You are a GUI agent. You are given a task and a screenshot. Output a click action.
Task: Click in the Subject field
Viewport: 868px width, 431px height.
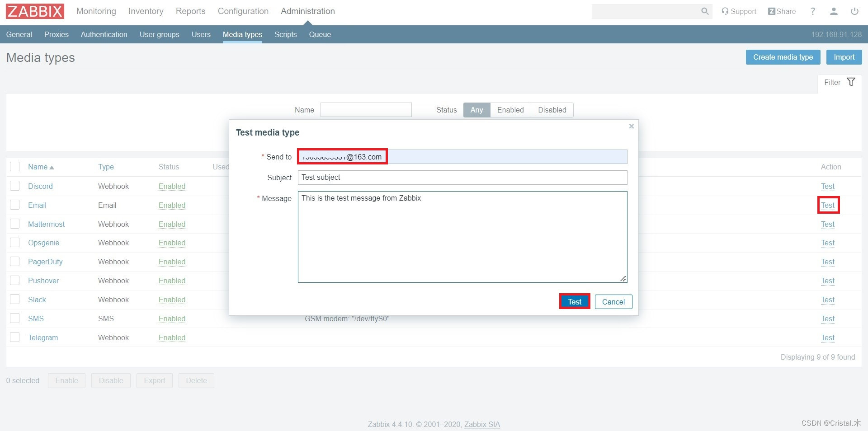[x=462, y=178]
